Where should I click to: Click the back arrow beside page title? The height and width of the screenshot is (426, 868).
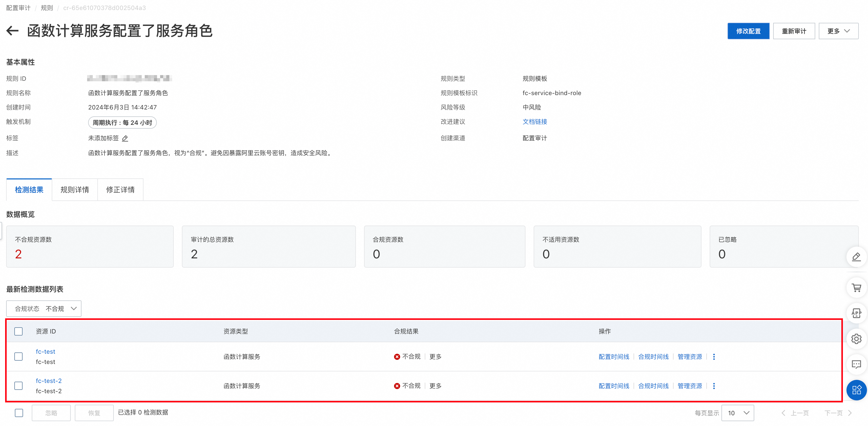click(x=13, y=31)
